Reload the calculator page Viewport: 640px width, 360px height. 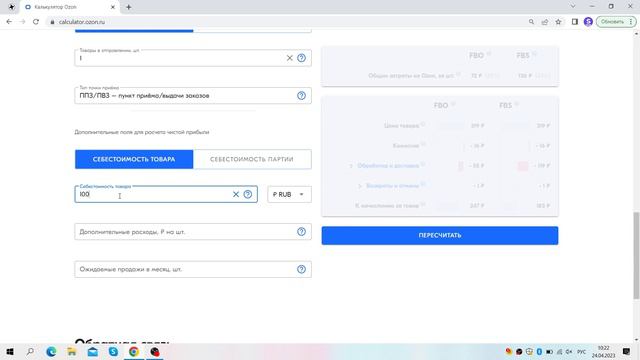click(36, 22)
